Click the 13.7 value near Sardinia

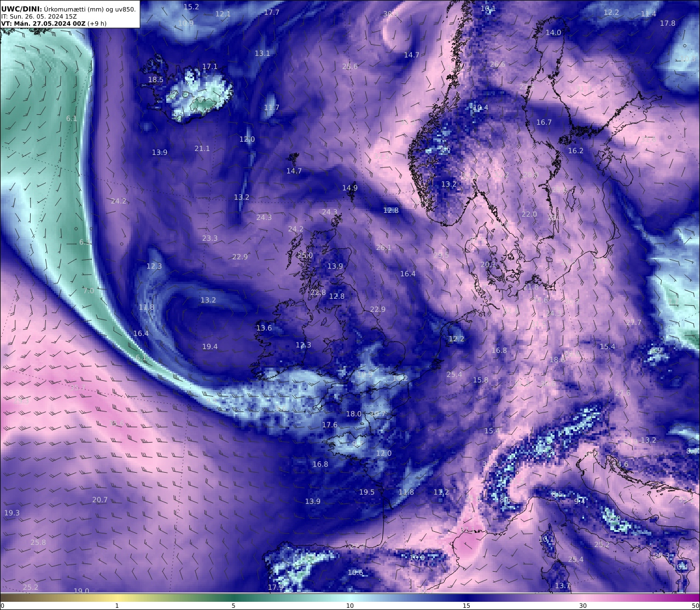pos(563,585)
